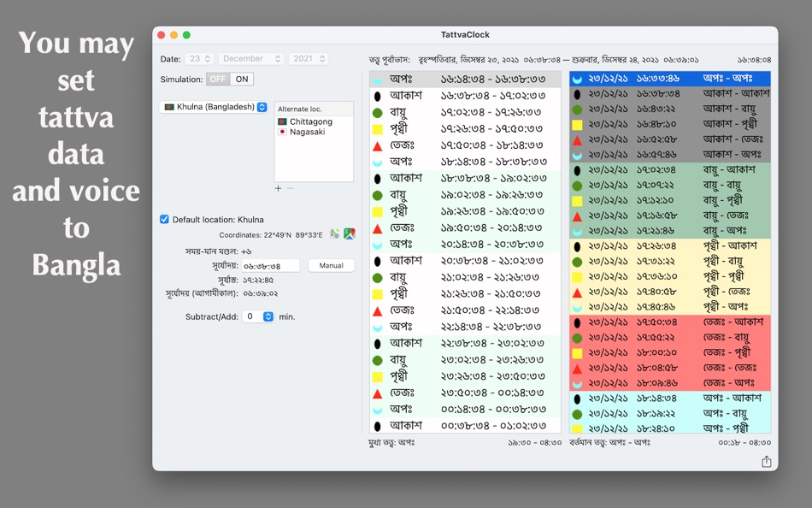The image size is (812, 508).
Task: Click the সূর্যোদয় time field 06:38:34
Action: [270, 265]
